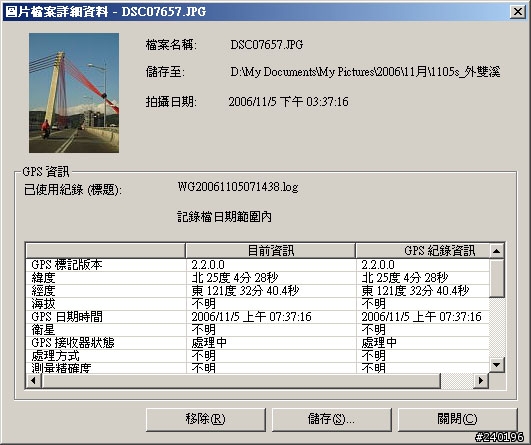The width and height of the screenshot is (531, 445).
Task: Click the horizontal scrollbar thumb below the table
Action: click(241, 380)
